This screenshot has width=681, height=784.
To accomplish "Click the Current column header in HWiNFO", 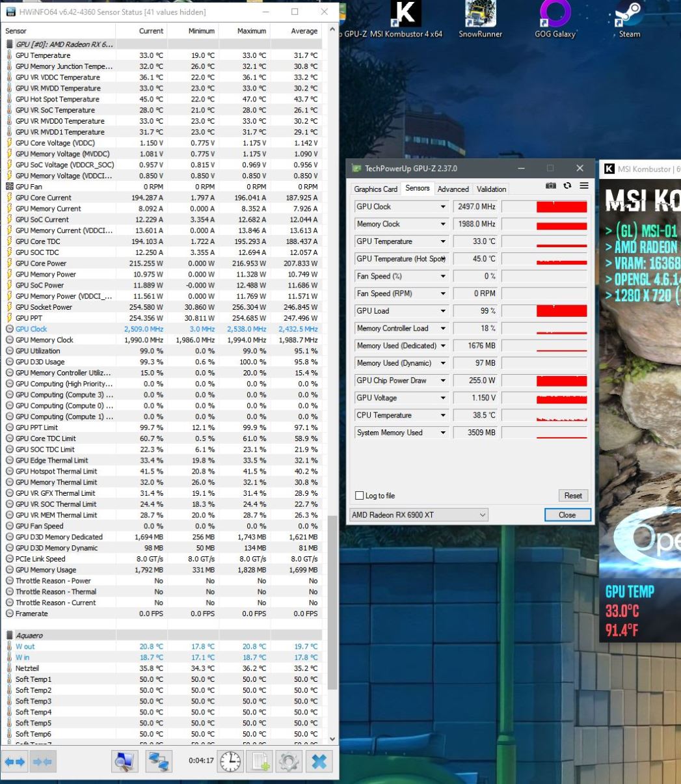I will (142, 31).
